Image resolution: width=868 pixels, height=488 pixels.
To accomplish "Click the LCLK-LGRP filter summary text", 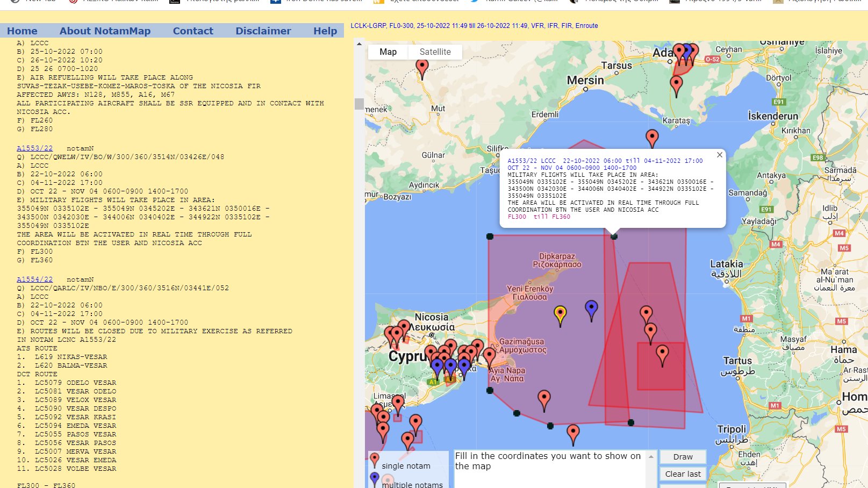I will [x=474, y=26].
